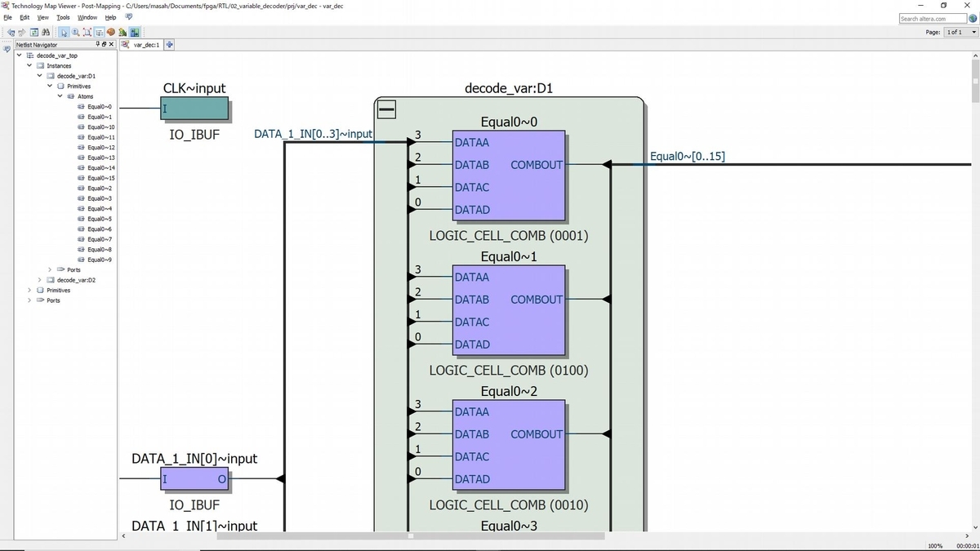Open the View menu

(x=42, y=17)
